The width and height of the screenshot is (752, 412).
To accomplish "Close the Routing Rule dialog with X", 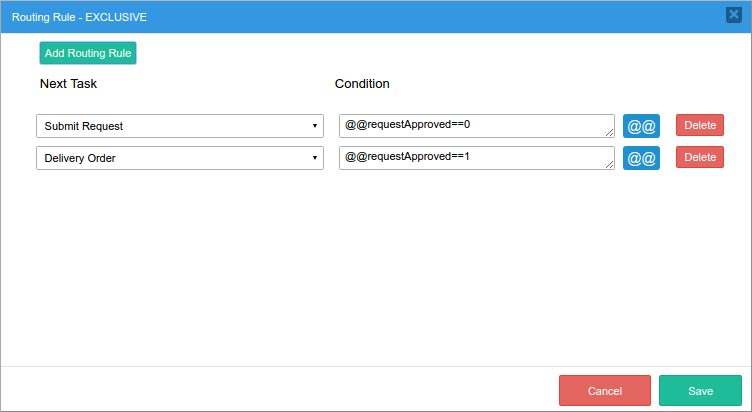I will coord(733,15).
